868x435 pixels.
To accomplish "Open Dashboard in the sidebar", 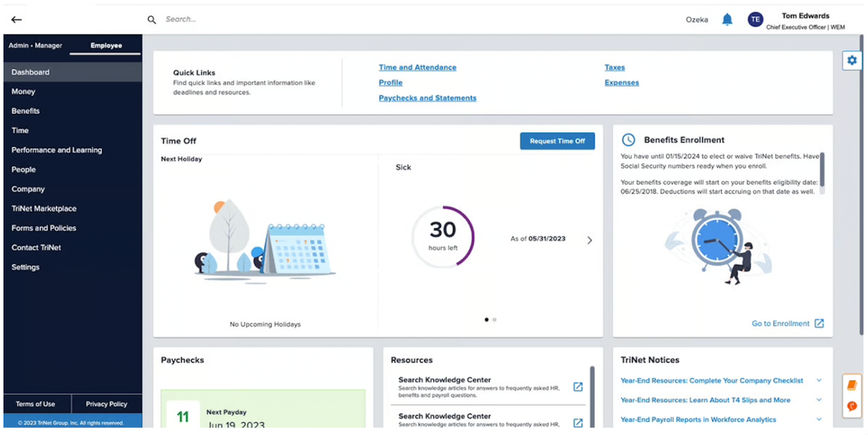I will [73, 72].
